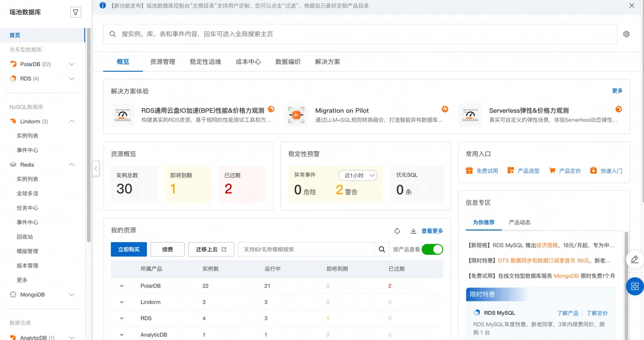644x340 pixels.
Task: Click the 迁移上云 button
Action: pyautogui.click(x=211, y=249)
